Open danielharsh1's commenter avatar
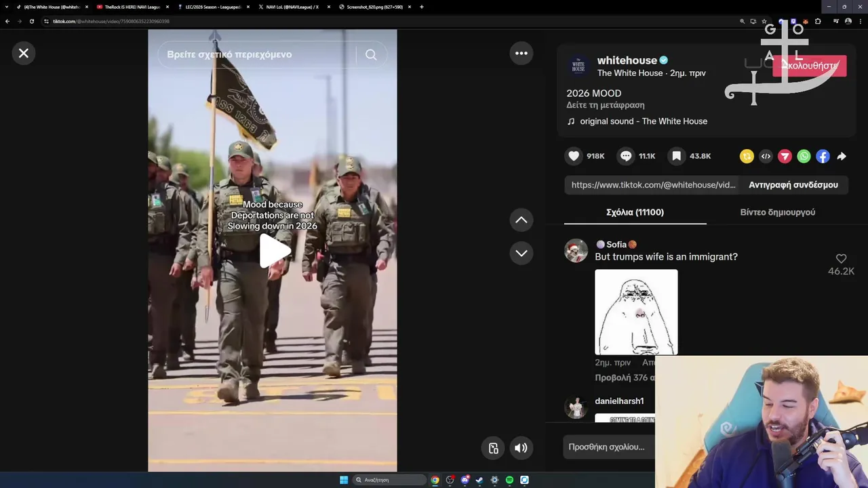 576,407
